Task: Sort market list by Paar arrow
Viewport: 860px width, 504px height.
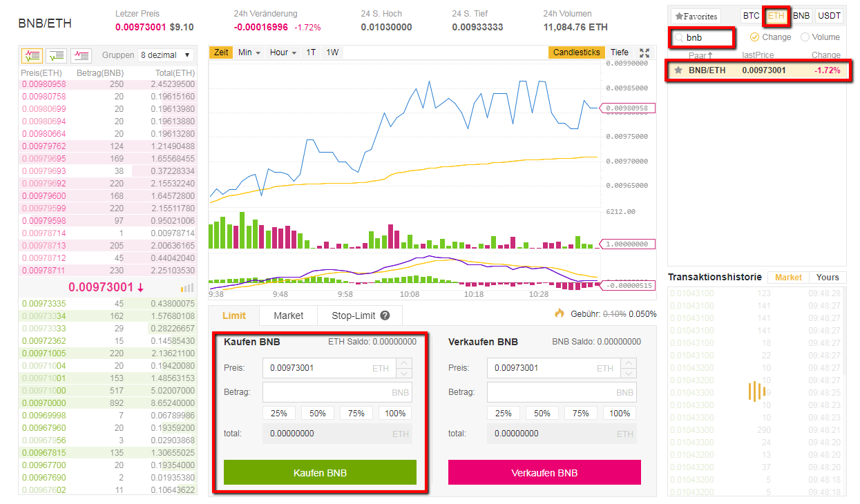Action: 709,55
